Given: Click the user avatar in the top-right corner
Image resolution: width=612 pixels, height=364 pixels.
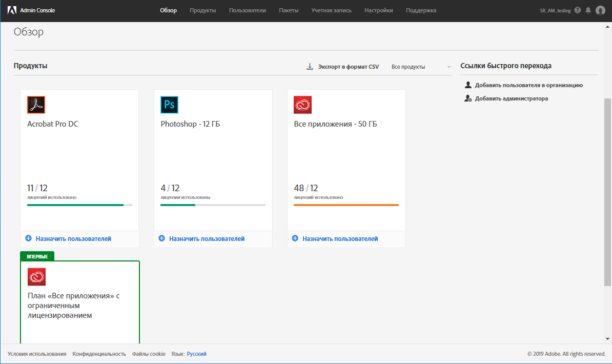Looking at the screenshot, I should coord(600,10).
